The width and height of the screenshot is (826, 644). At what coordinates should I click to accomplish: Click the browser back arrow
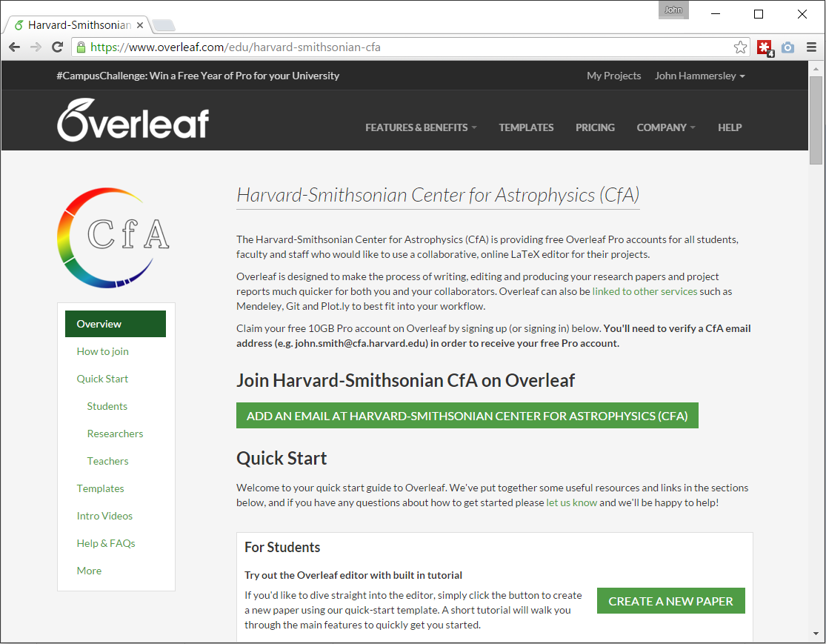pyautogui.click(x=15, y=47)
